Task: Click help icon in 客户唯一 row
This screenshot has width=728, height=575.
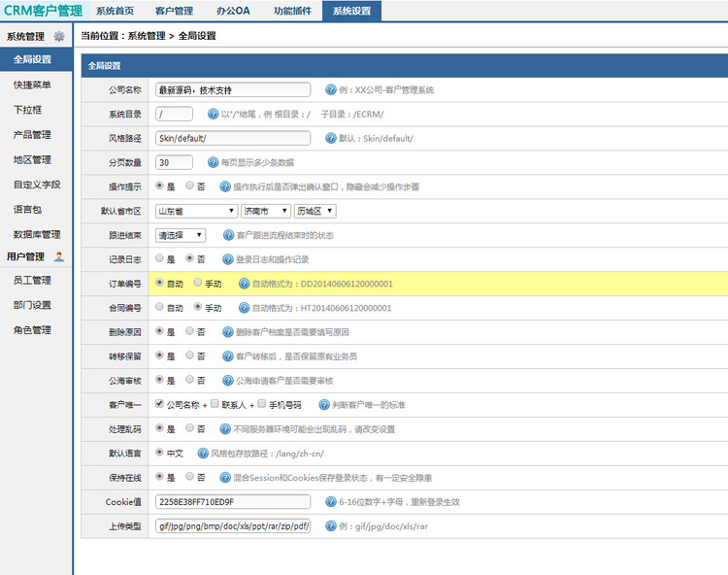Action: [x=324, y=405]
